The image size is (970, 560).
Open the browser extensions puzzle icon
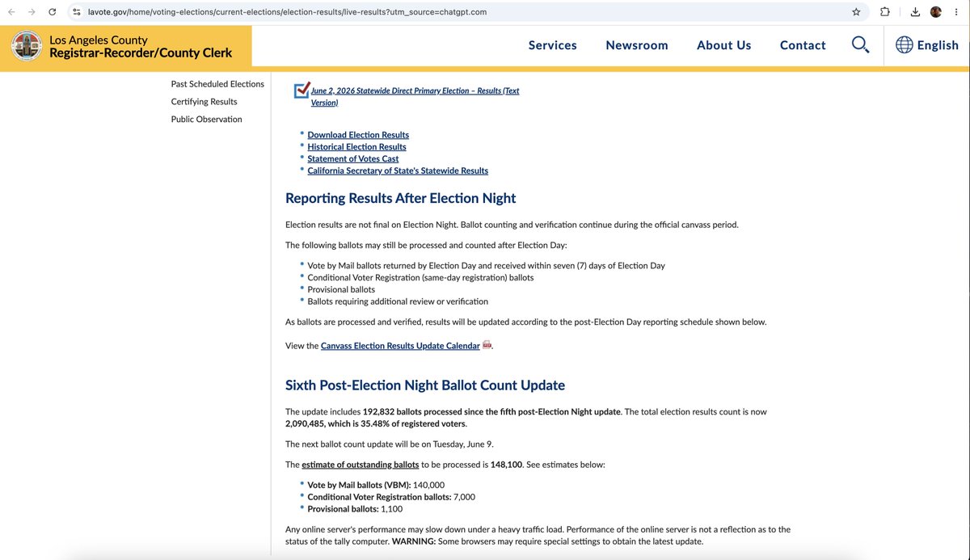click(x=885, y=12)
